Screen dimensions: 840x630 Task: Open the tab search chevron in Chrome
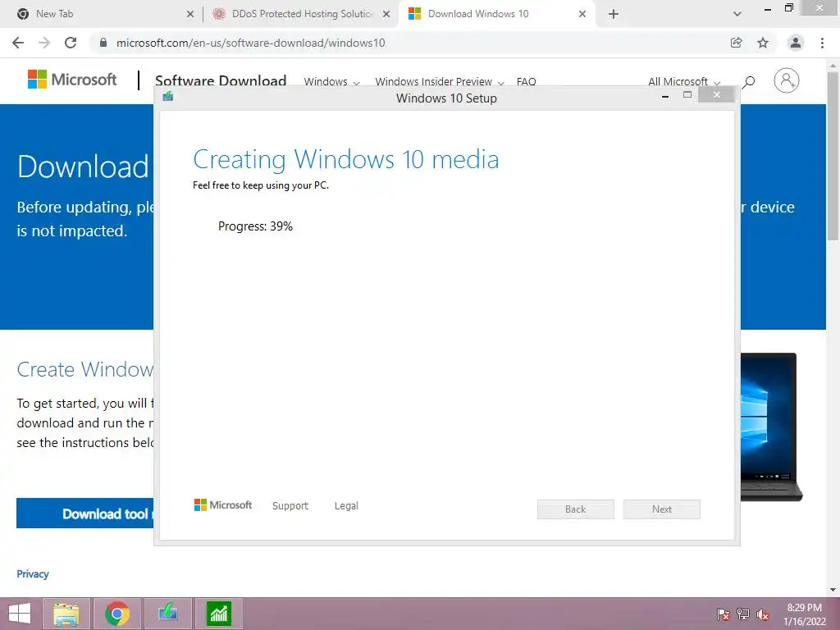coord(737,14)
